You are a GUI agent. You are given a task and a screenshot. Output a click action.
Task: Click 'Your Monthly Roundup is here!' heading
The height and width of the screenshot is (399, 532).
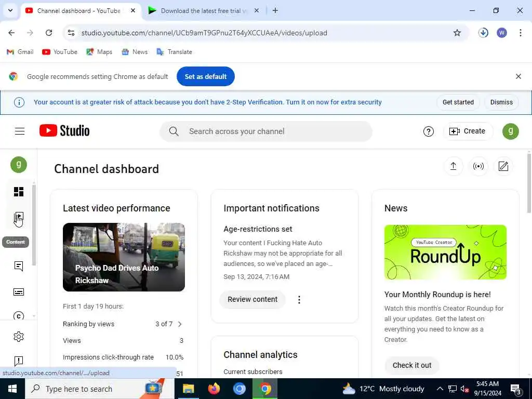tap(437, 295)
